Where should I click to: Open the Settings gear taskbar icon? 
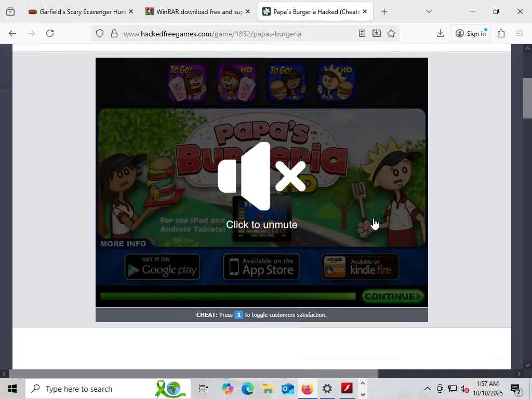(x=327, y=389)
